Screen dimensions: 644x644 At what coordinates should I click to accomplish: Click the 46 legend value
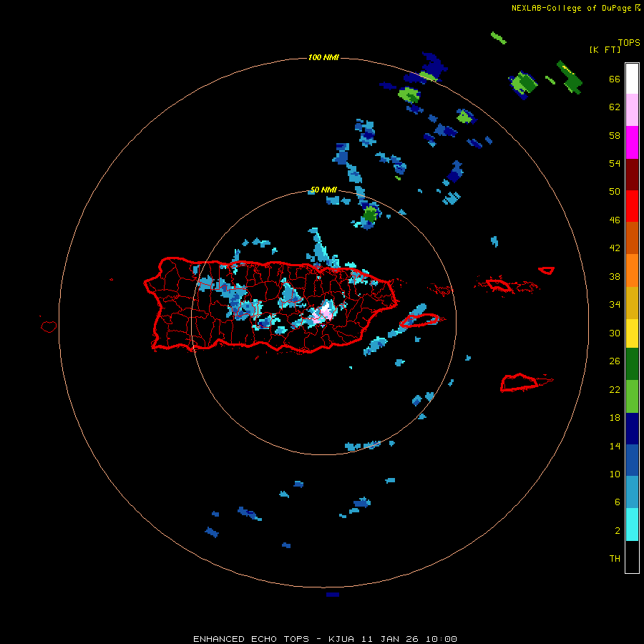coord(615,220)
